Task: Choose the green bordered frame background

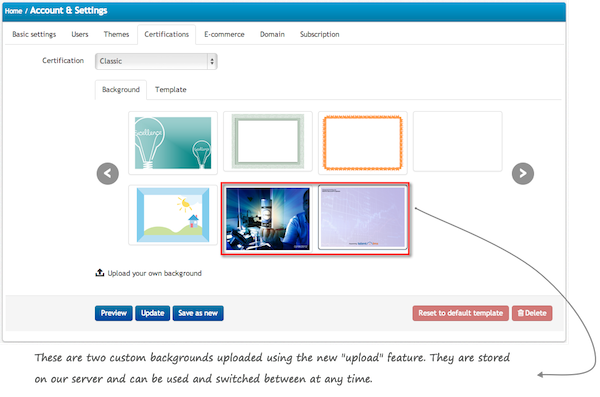Action: [x=268, y=142]
